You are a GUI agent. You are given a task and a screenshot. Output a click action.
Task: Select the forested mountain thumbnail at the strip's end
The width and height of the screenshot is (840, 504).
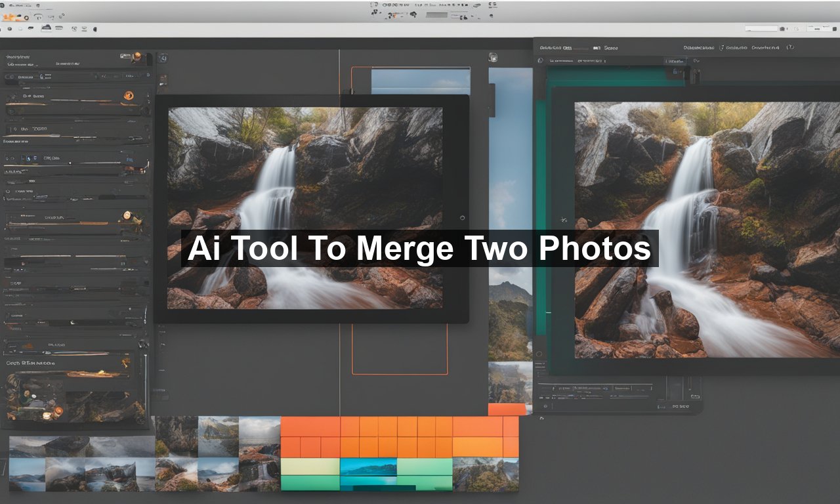coord(486,474)
